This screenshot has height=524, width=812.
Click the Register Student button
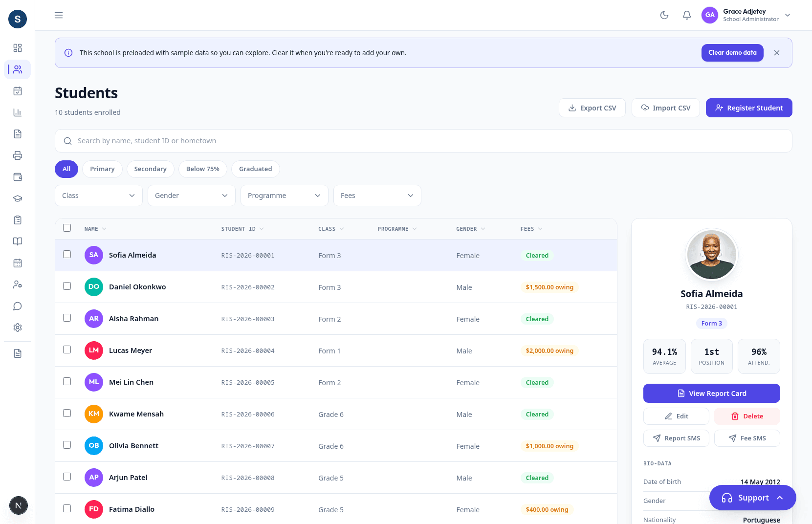[x=749, y=108]
